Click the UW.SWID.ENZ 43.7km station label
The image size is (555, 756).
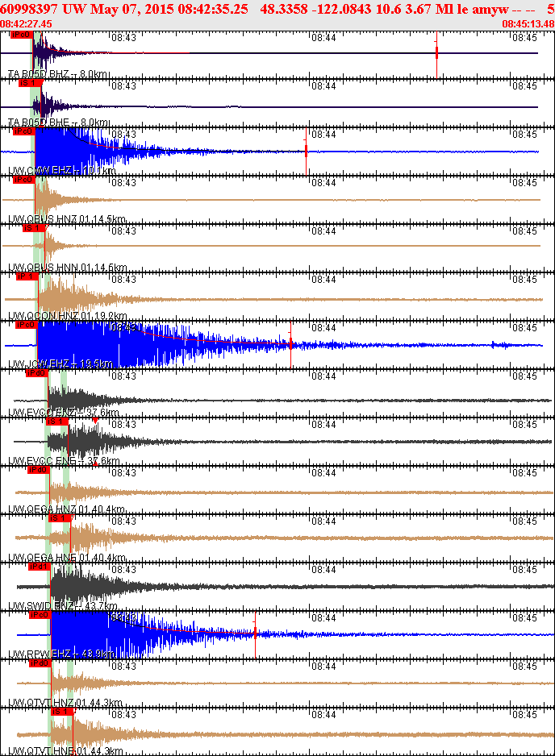point(63,605)
